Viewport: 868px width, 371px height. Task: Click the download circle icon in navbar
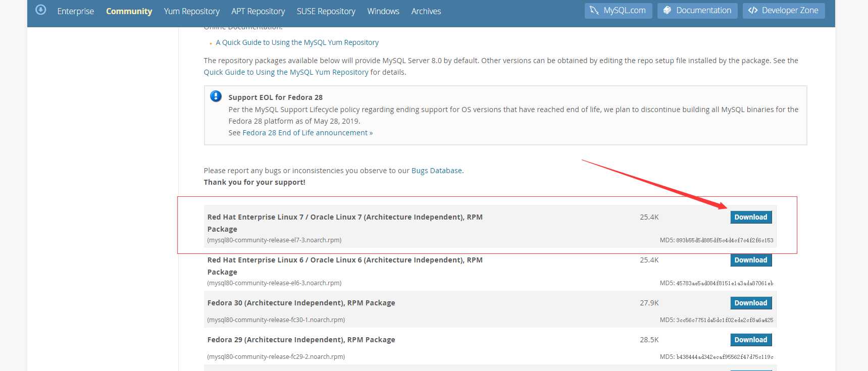click(41, 10)
